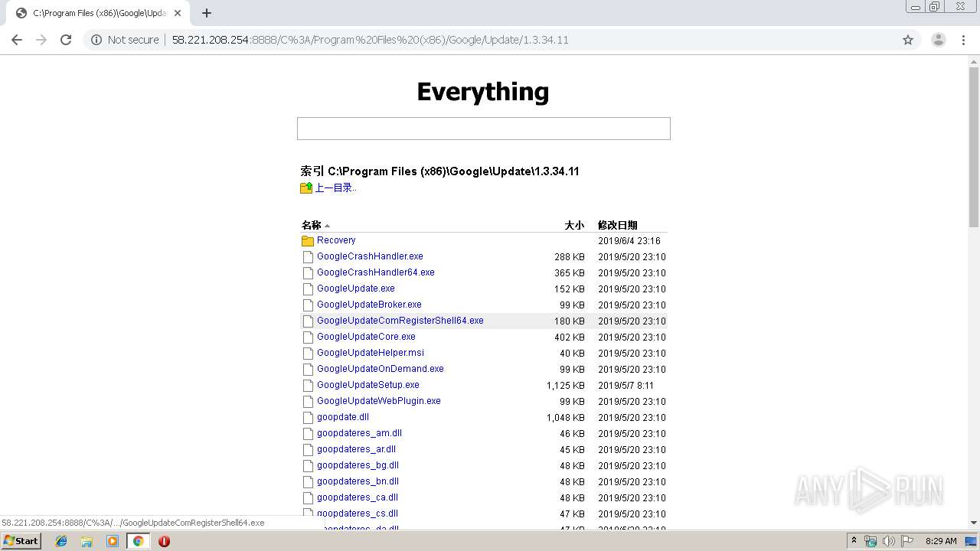Viewport: 980px width, 551px height.
Task: Open the Recovery folder link
Action: pyautogui.click(x=336, y=240)
